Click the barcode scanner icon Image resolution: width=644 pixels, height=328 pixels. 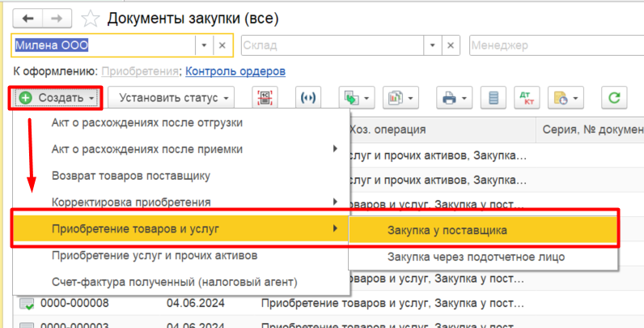[265, 98]
